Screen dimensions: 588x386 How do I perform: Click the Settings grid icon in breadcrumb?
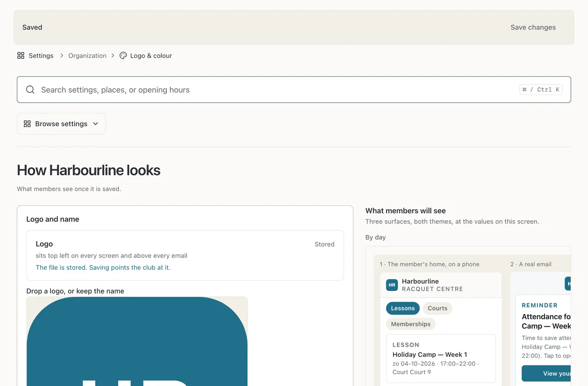(21, 55)
